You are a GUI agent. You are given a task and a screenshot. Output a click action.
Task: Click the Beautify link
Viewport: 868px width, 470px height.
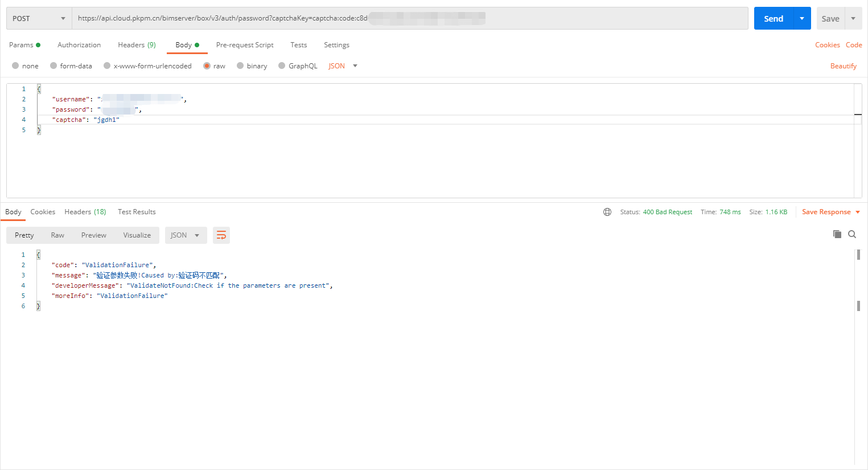(x=843, y=66)
